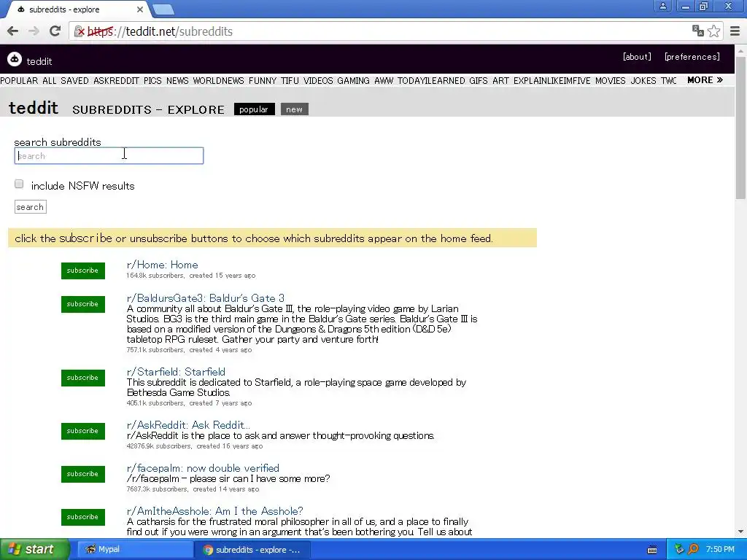Go to TODAYILEARNED in top bar
The image size is (747, 560).
pyautogui.click(x=431, y=80)
